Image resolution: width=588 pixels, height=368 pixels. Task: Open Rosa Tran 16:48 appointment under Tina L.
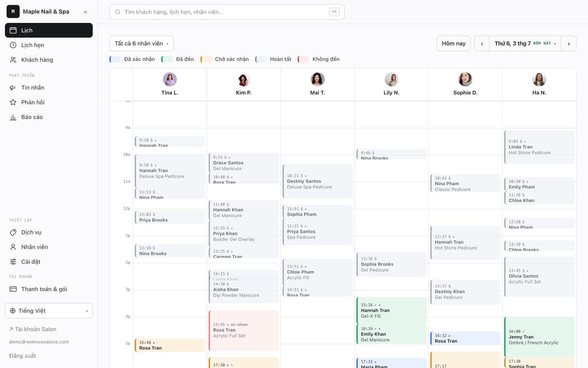[x=170, y=345]
